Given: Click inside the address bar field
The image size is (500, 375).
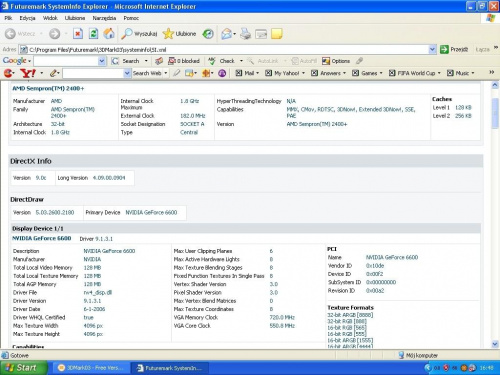Looking at the screenshot, I should tap(227, 50).
